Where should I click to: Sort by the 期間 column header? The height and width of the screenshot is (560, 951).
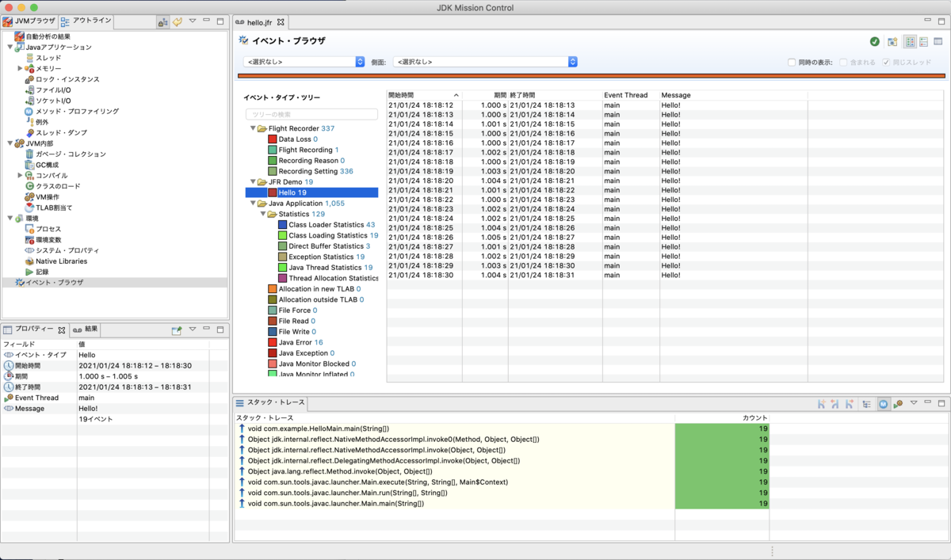[x=484, y=95]
